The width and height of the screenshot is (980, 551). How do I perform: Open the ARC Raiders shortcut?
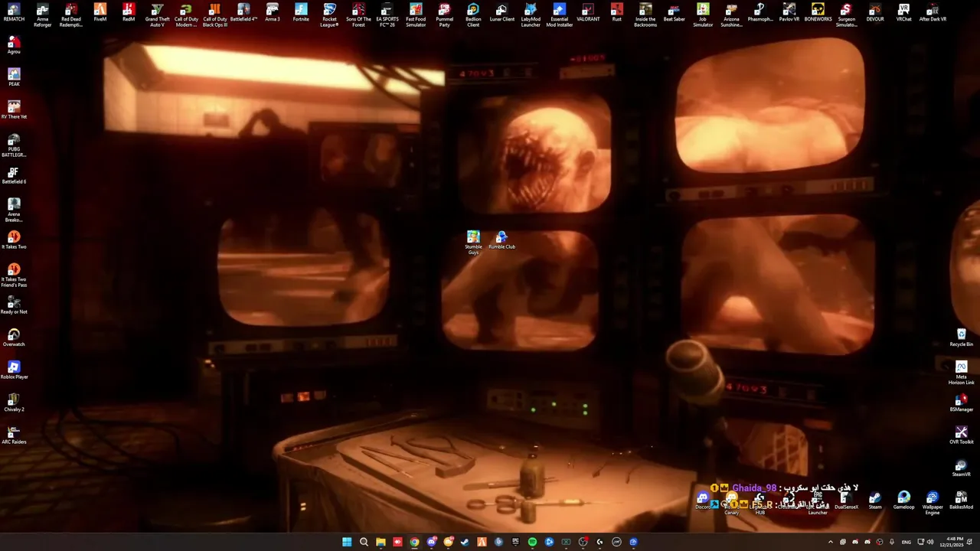[14, 435]
